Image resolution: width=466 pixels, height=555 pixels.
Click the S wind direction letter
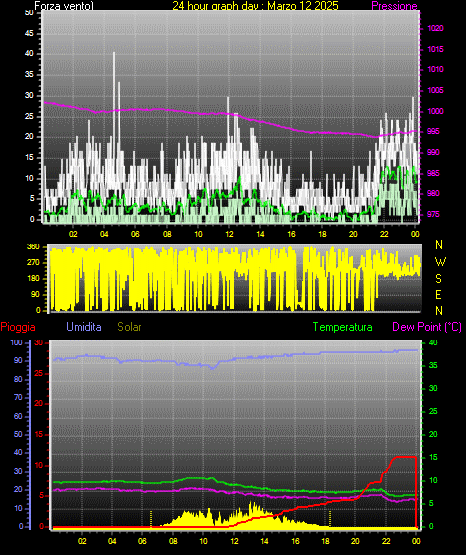(438, 279)
